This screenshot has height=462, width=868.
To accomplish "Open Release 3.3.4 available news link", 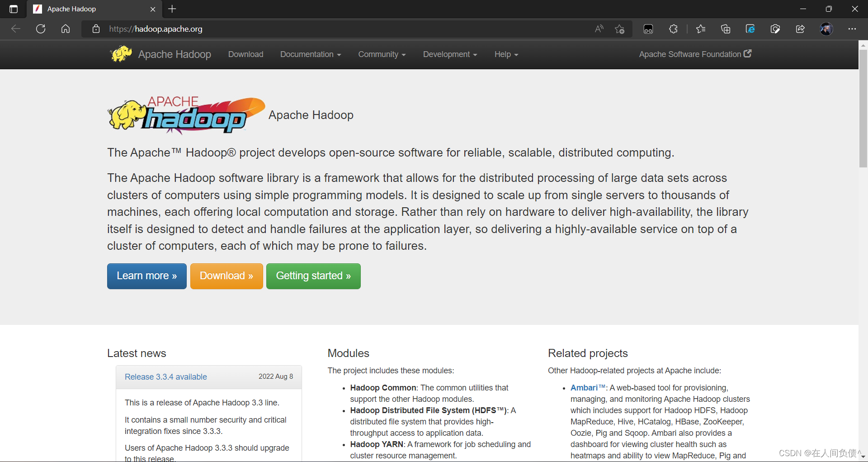I will (166, 377).
